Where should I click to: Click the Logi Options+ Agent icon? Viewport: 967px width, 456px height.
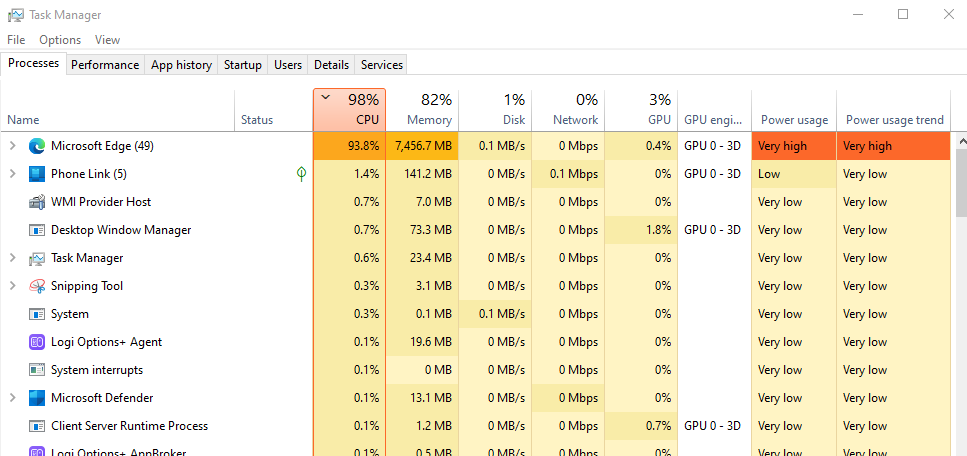[37, 342]
